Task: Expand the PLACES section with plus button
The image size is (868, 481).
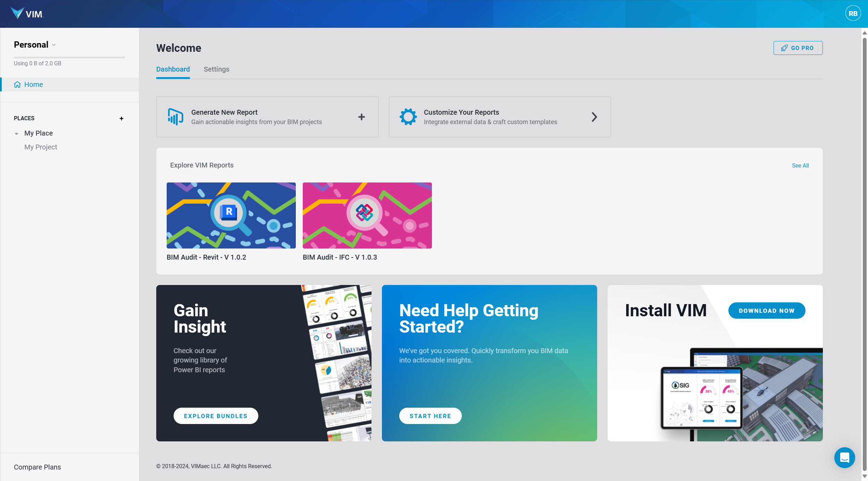Action: click(121, 118)
